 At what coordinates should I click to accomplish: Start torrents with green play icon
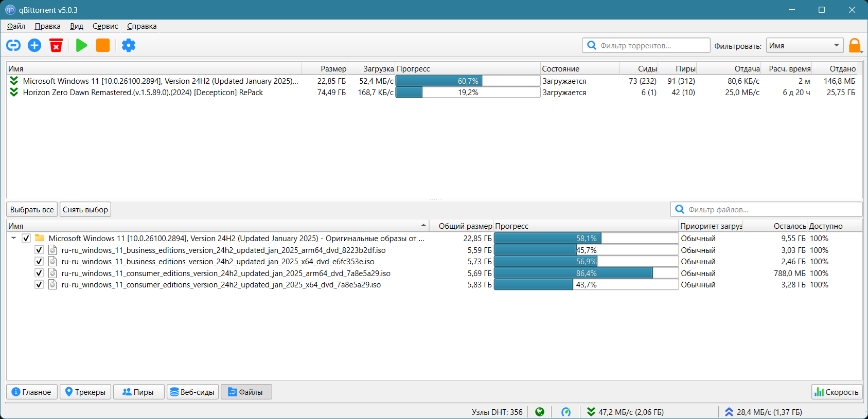click(x=81, y=45)
